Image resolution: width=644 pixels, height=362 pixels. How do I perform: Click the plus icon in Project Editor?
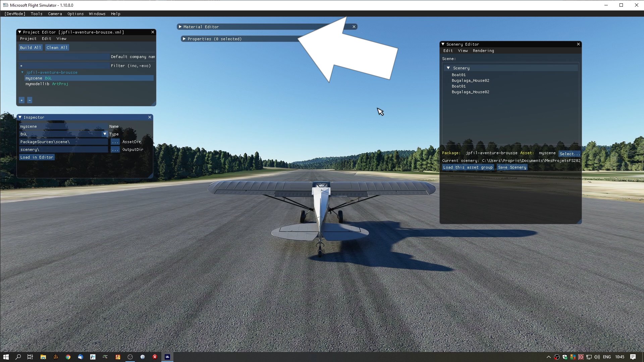click(x=21, y=100)
